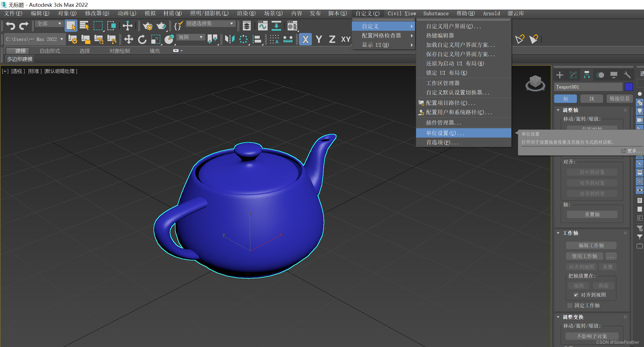Toggle the 对齐到视图 checkbox
The image size is (644, 347).
[x=576, y=295]
